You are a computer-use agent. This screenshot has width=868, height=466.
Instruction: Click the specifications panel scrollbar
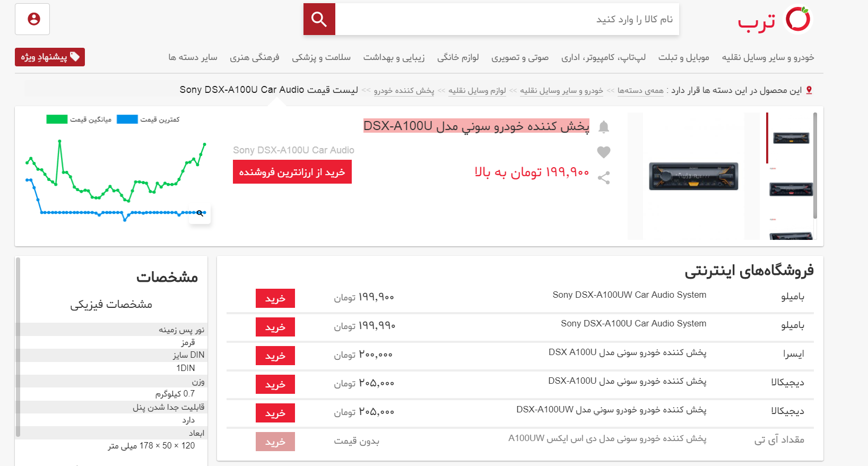pos(18,347)
